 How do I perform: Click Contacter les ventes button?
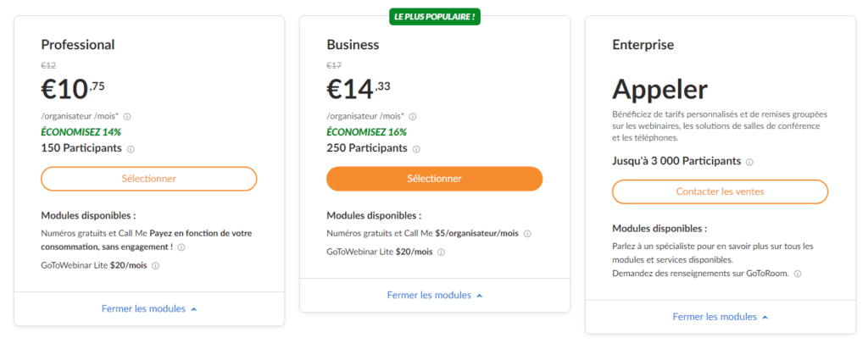pos(721,192)
